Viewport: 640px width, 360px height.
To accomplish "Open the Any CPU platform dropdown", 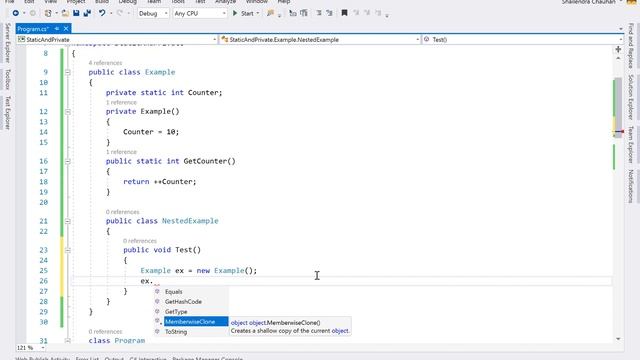I will coord(200,13).
